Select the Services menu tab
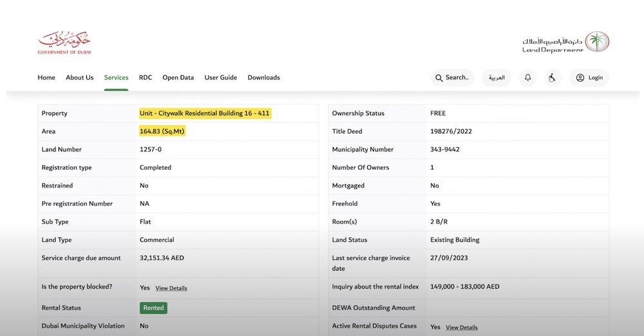The width and height of the screenshot is (644, 336). click(x=116, y=78)
